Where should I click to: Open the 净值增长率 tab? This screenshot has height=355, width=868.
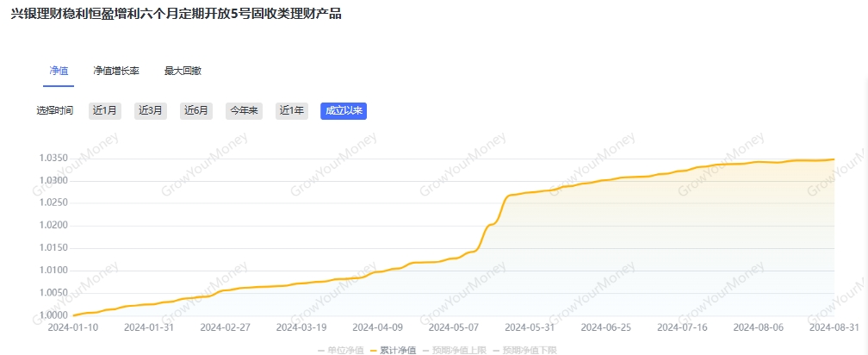[x=116, y=71]
